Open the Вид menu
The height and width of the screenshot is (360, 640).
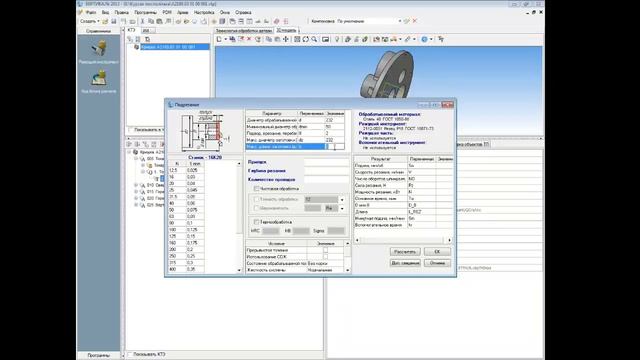[x=105, y=13]
